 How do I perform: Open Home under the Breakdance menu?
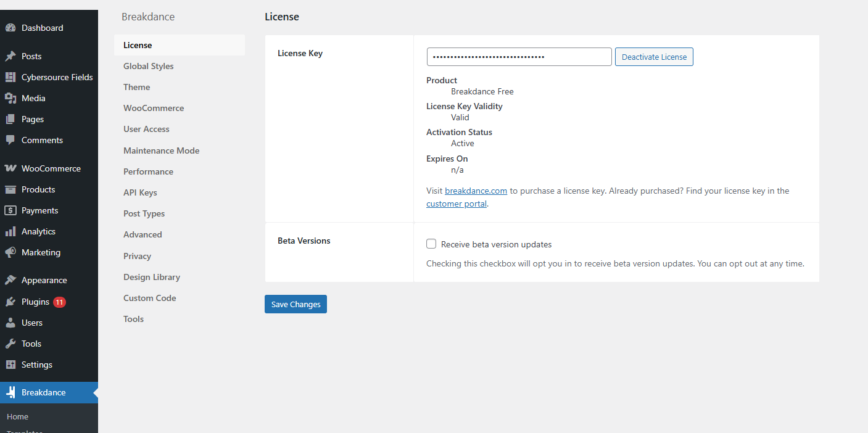[x=18, y=417]
